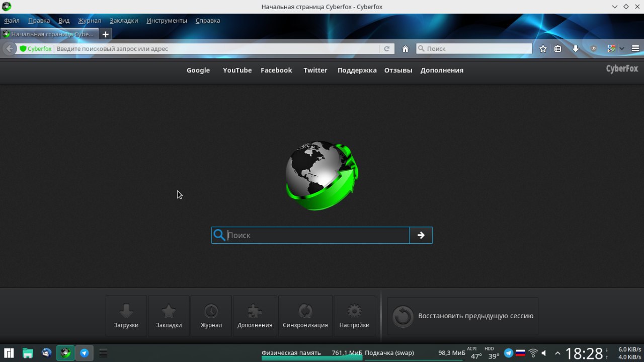Viewport: 644px width, 362px height.
Task: Open Закладки bookmarks tile
Action: (169, 316)
